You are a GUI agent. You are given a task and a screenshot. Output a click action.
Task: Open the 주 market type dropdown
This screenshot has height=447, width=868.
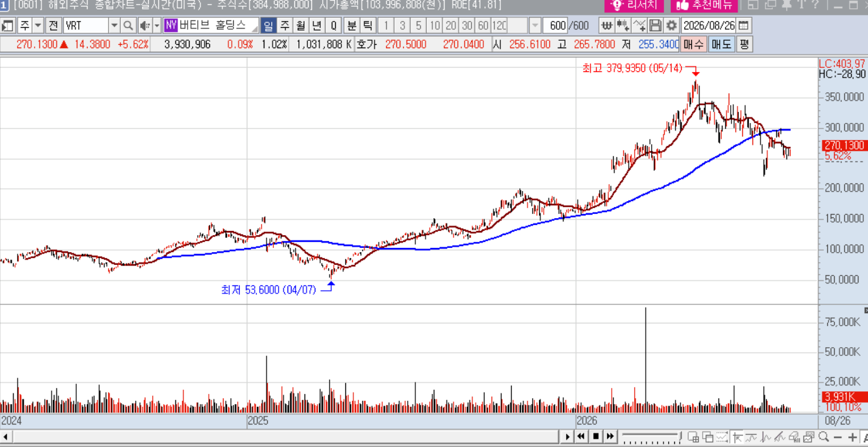(31, 26)
